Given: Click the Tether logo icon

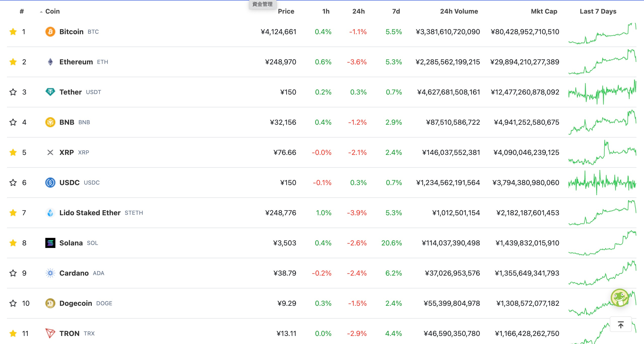Looking at the screenshot, I should tap(50, 92).
